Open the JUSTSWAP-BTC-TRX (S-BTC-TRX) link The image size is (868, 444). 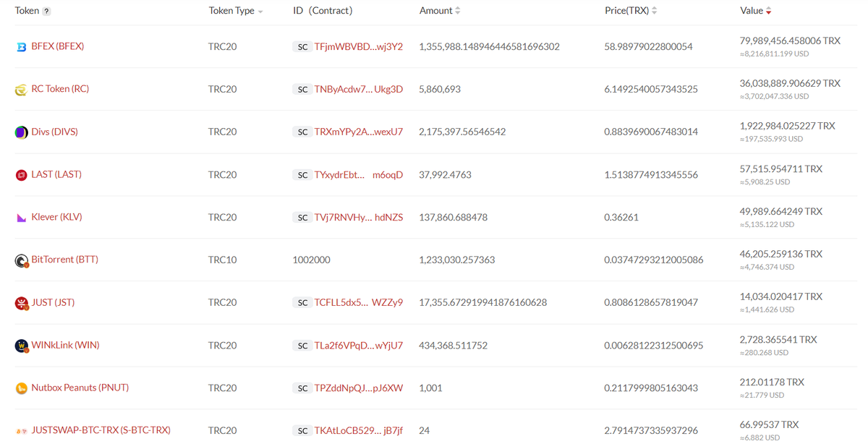tap(101, 430)
